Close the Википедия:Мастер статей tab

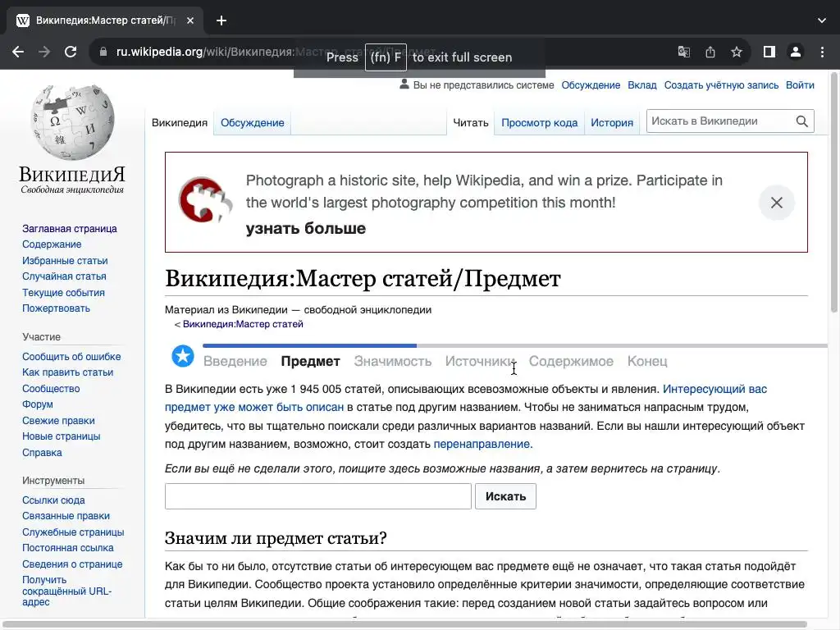point(190,21)
